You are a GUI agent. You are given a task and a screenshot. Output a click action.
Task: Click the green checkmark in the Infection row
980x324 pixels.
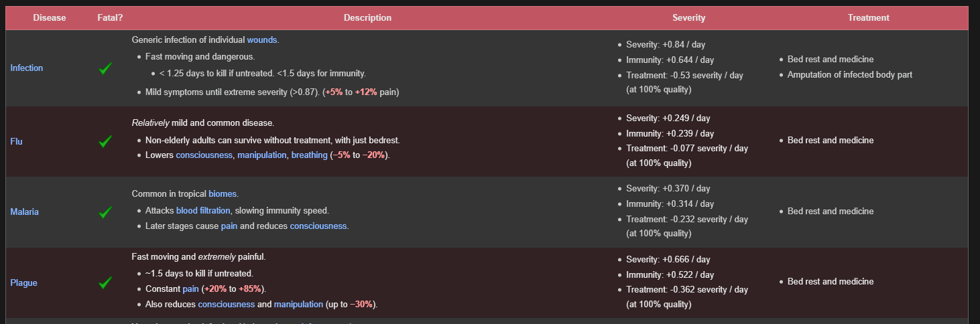tap(105, 68)
